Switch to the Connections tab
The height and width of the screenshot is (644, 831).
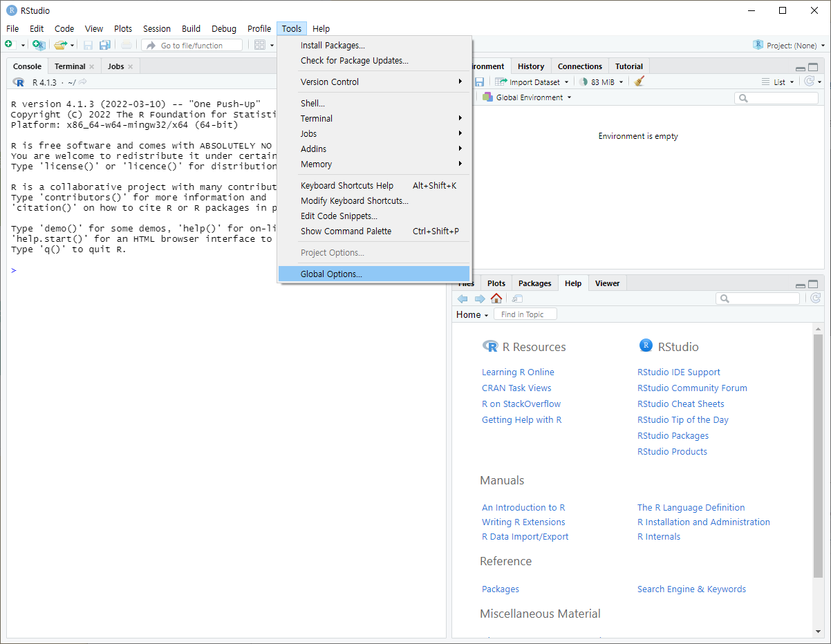point(580,66)
